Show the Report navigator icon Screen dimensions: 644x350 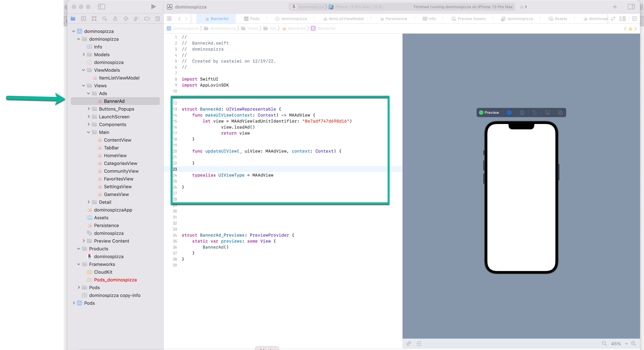coord(157,18)
